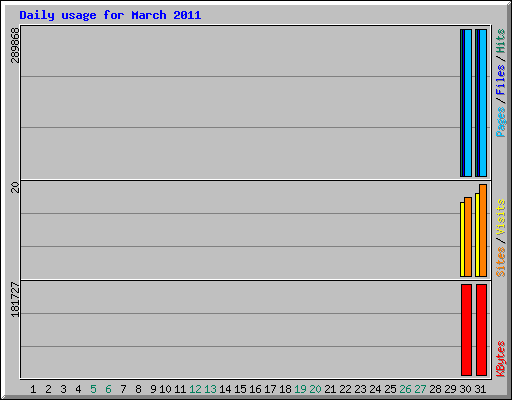
Task: Select the orange sites bar for day 30
Action: 468,237
